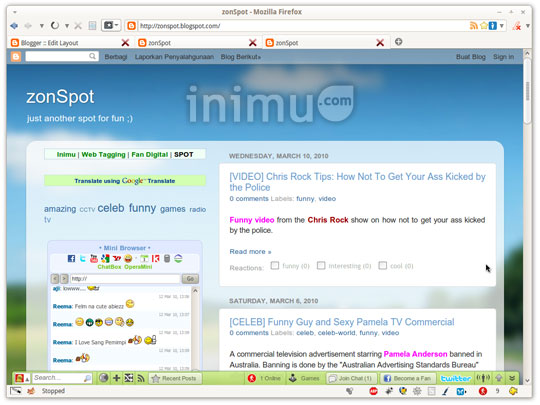Click the Sign in link
The image size is (540, 405).
503,57
